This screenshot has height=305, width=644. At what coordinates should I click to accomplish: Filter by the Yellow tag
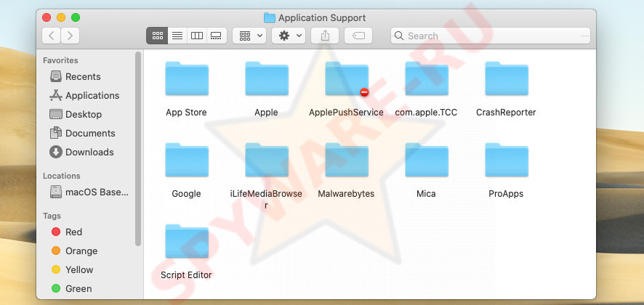click(72, 269)
